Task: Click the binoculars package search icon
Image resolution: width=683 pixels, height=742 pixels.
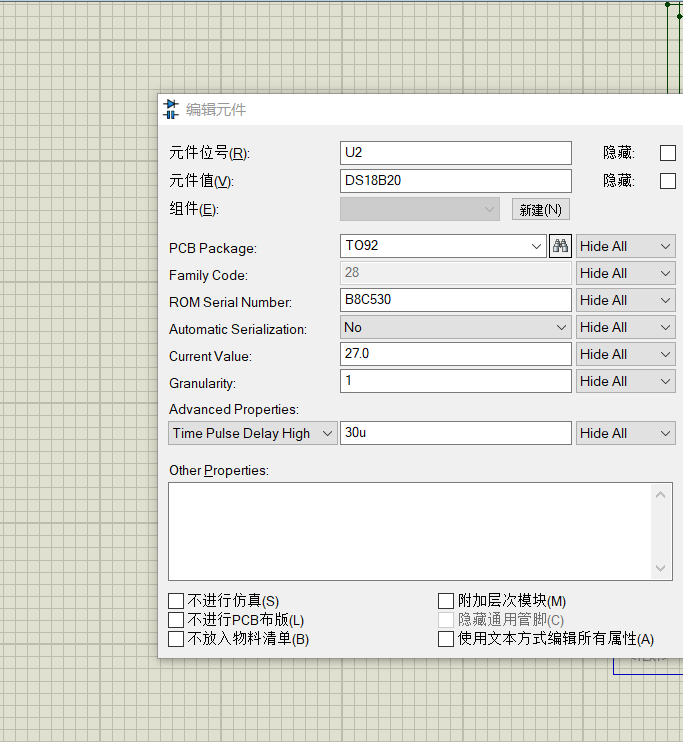Action: (560, 246)
